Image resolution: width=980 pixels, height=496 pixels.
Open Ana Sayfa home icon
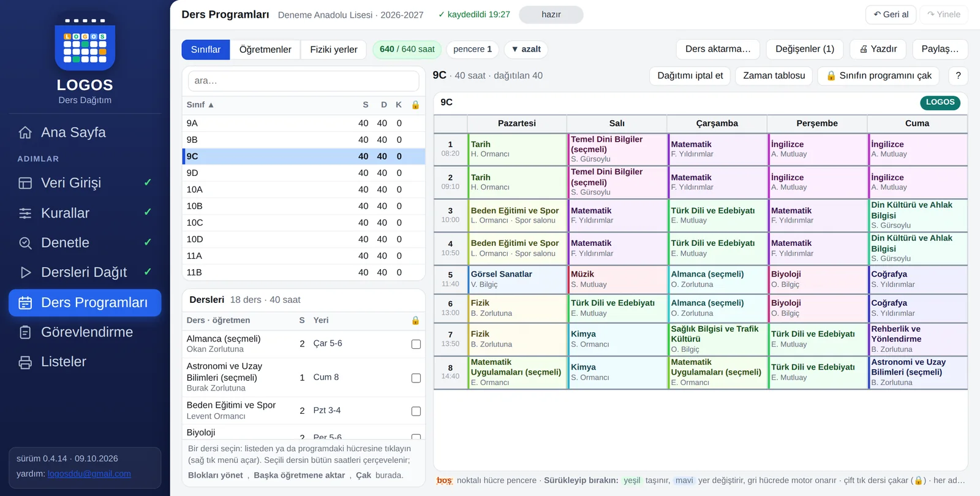tap(25, 132)
